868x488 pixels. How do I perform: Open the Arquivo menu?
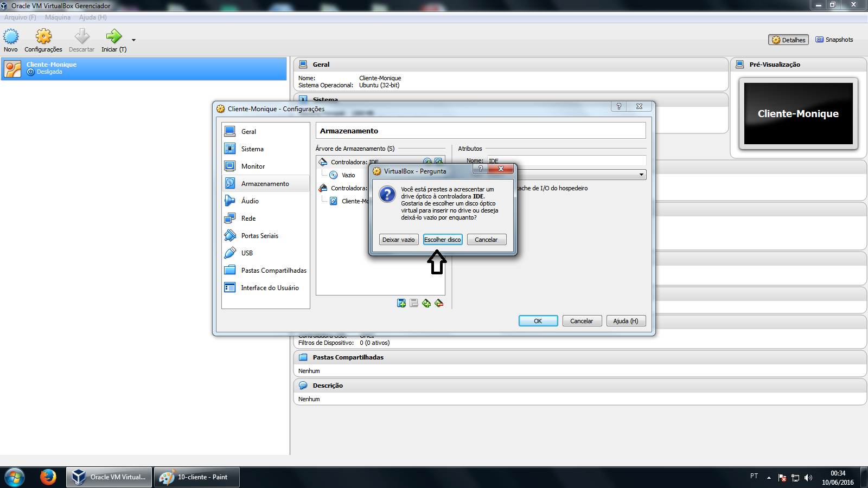point(20,17)
